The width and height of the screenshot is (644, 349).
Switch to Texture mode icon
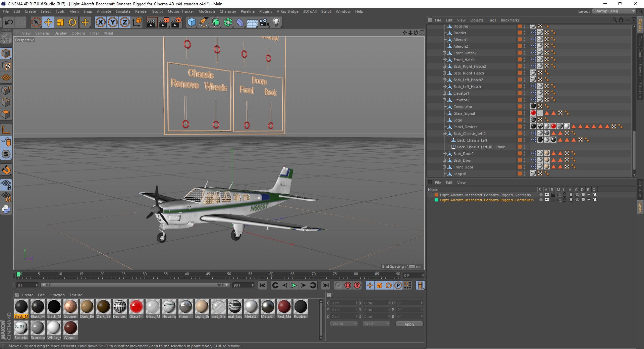coord(6,65)
